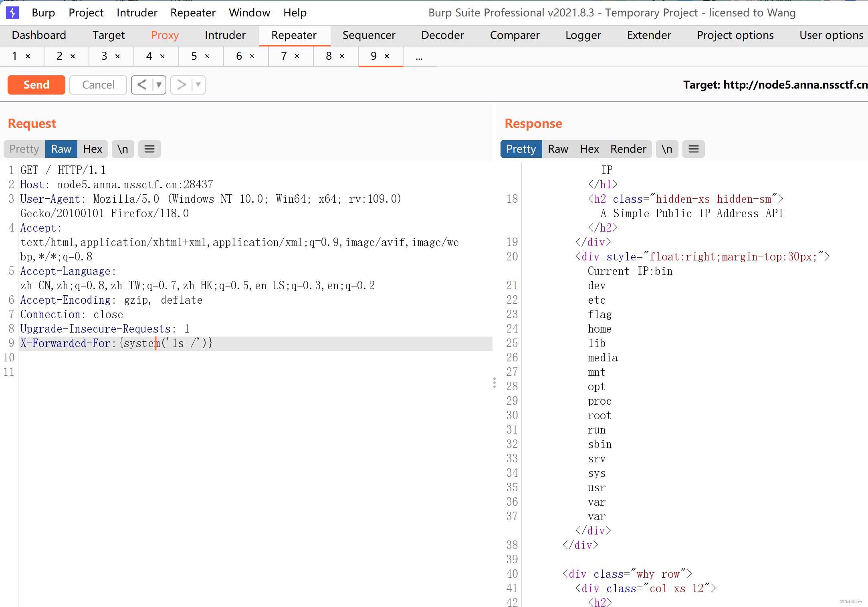Open the Intruder menu in menu bar
Image resolution: width=868 pixels, height=607 pixels.
137,13
